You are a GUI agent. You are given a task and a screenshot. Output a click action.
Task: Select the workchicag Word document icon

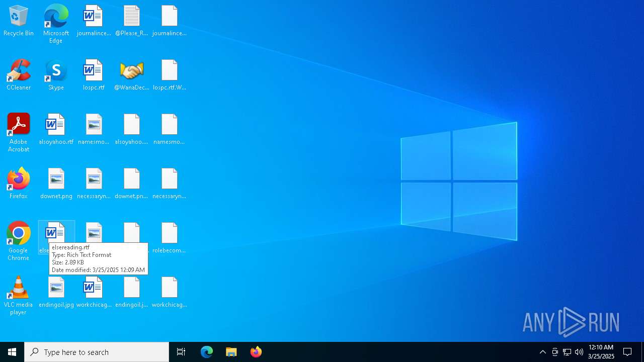click(x=94, y=292)
